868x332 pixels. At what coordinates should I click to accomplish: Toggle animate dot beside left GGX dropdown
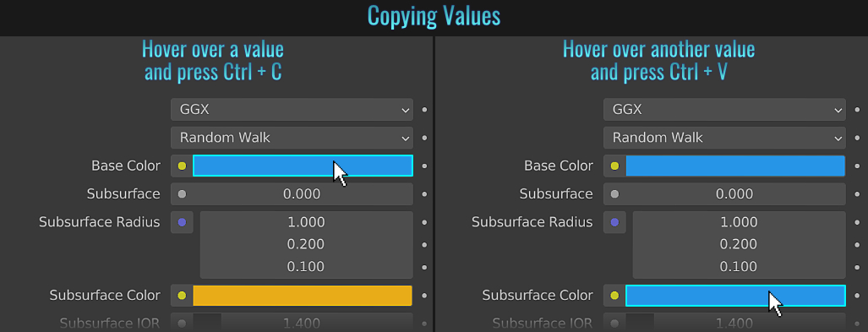click(x=424, y=110)
